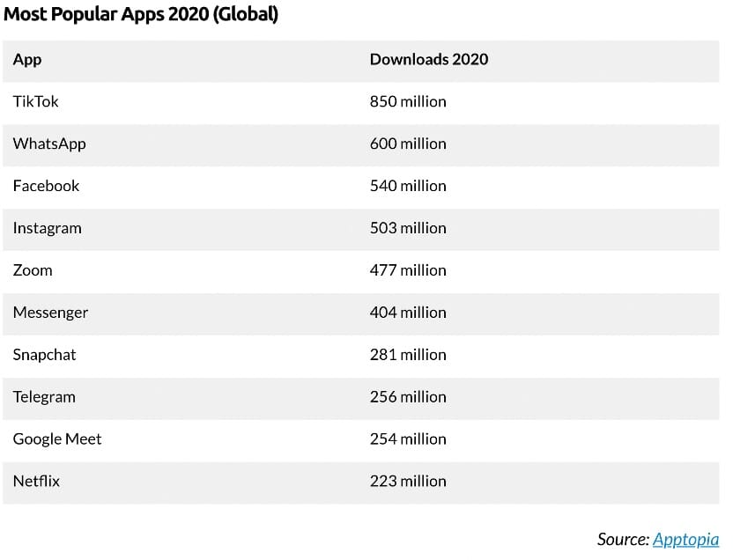Click the App column header
This screenshot has height=560, width=733.
(x=26, y=59)
